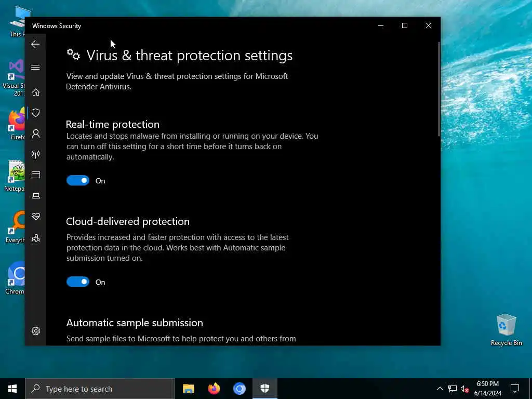The width and height of the screenshot is (532, 399).
Task: Close the Windows Security window
Action: 429,26
